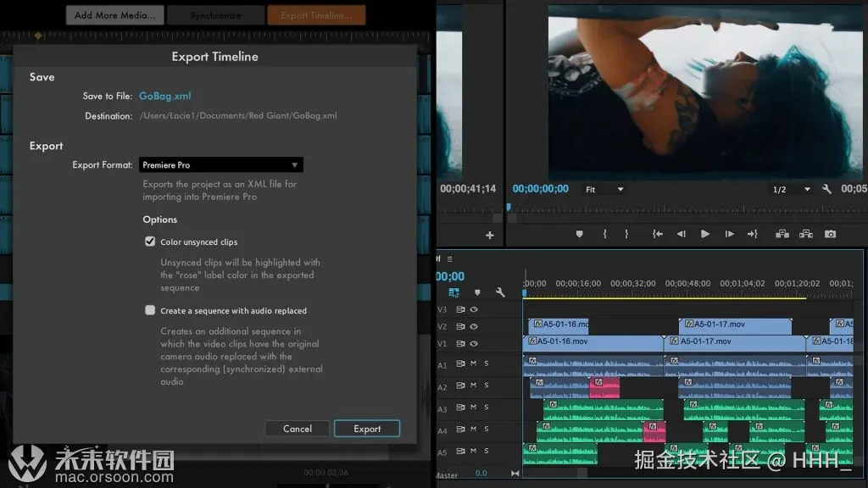The height and width of the screenshot is (488, 868).
Task: Open the timeline display settings wrench
Action: [500, 292]
